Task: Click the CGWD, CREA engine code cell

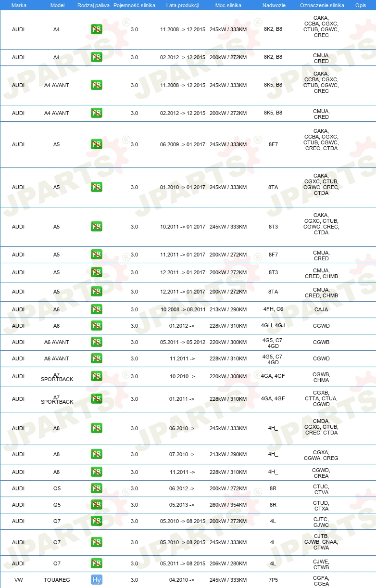Action: tap(321, 473)
